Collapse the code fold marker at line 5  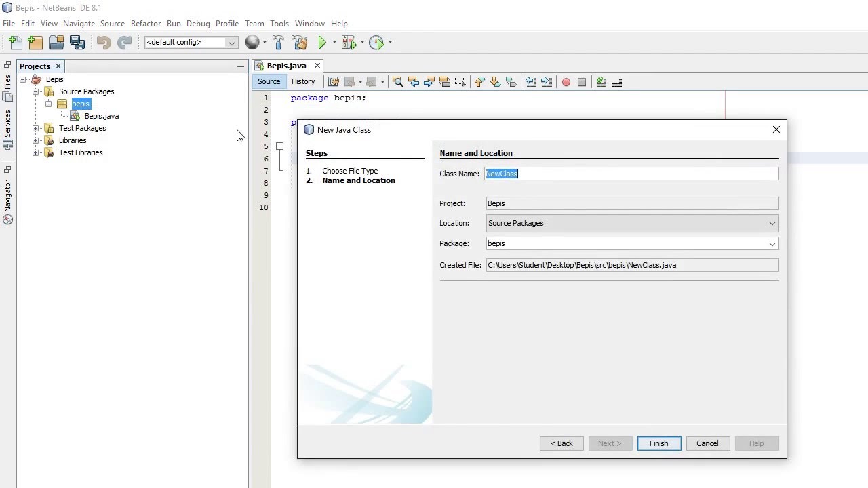[x=279, y=146]
